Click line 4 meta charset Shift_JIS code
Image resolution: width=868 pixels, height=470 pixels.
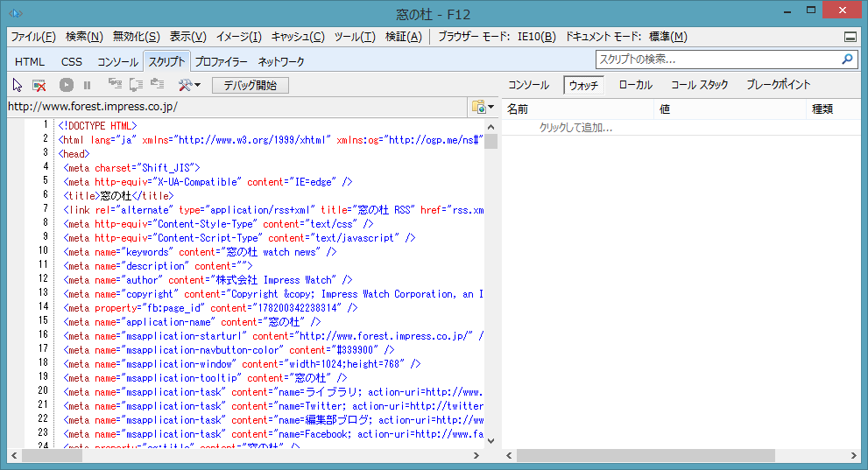click(x=131, y=167)
